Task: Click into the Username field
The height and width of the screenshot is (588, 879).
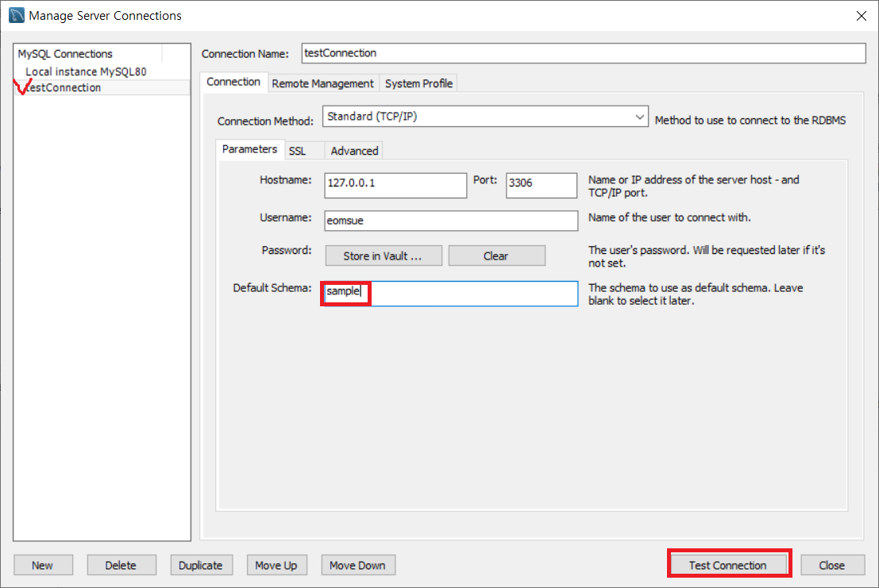Action: coord(451,221)
